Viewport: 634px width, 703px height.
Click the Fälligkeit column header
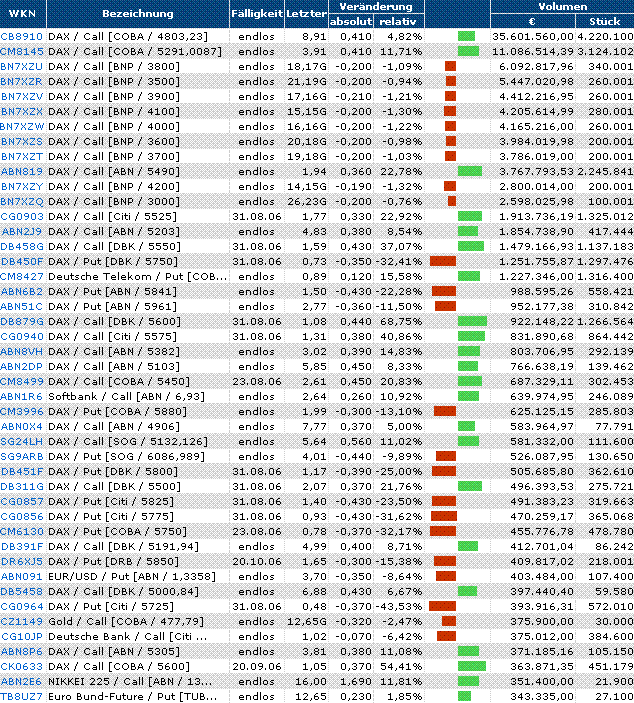pos(257,13)
